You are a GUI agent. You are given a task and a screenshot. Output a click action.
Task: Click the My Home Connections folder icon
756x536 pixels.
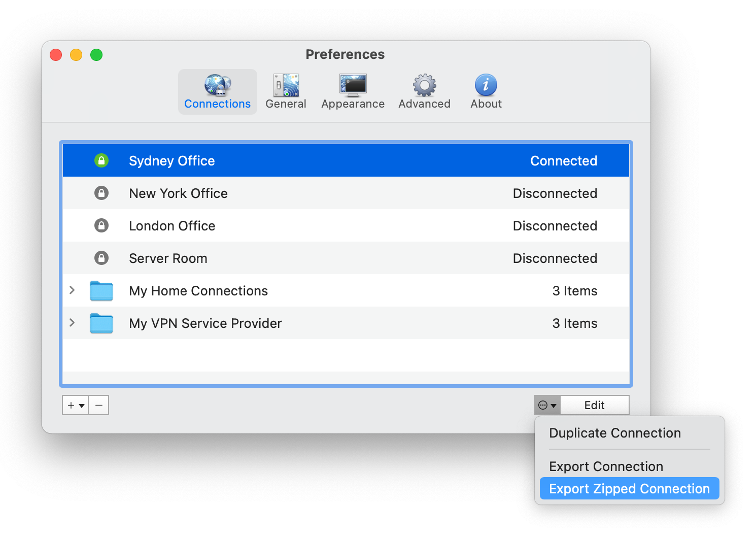pos(101,291)
